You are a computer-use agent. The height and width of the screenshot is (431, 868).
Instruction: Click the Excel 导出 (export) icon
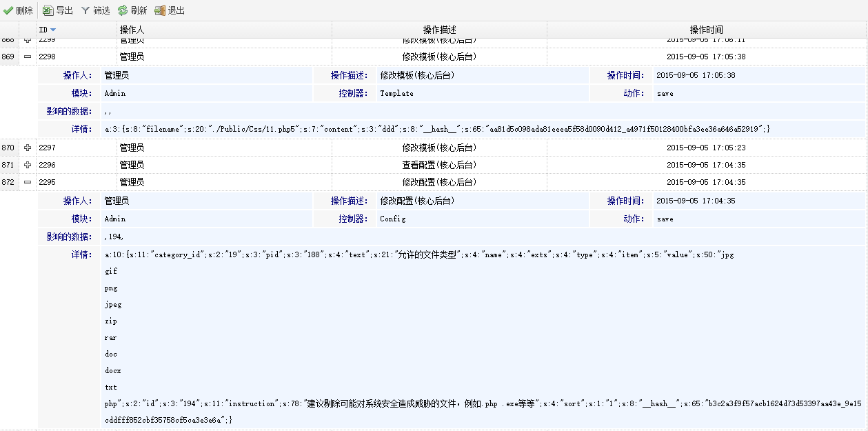click(48, 10)
